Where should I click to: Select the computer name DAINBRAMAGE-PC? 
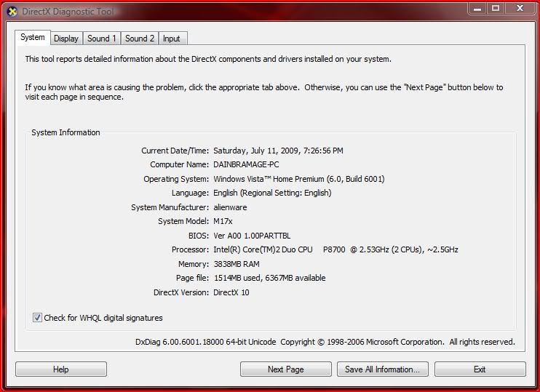[x=246, y=164]
